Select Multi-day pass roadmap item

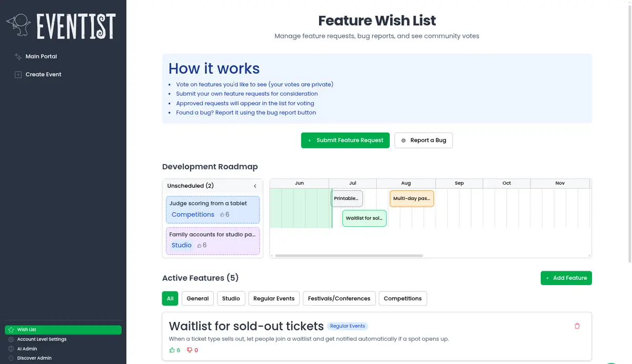(x=412, y=198)
